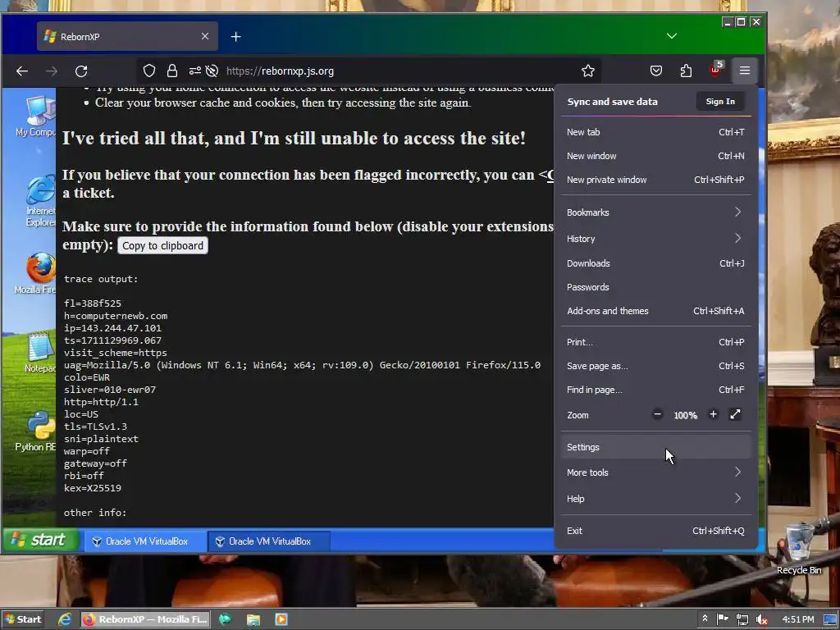The height and width of the screenshot is (630, 840).
Task: Open the list all tabs chevron
Action: (x=672, y=36)
